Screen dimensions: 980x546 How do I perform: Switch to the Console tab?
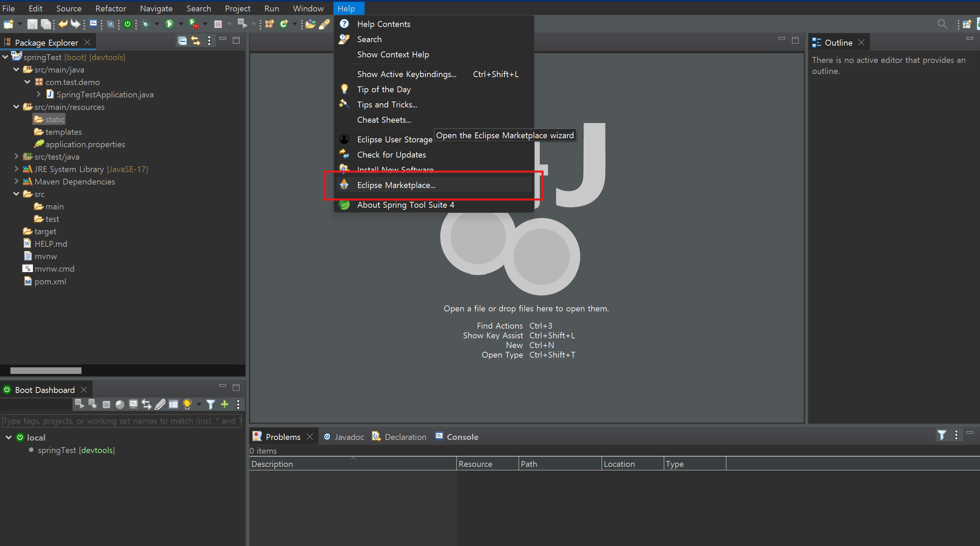[x=462, y=437]
